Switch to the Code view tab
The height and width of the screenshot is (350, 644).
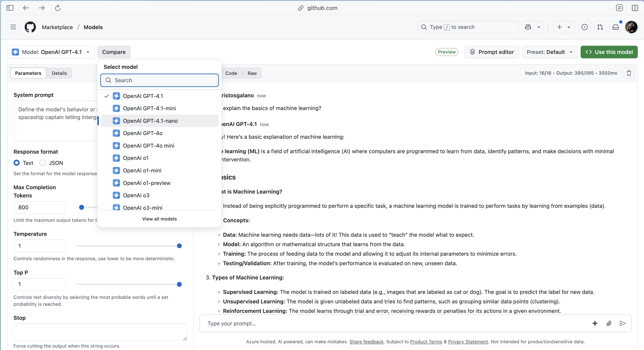pos(231,73)
